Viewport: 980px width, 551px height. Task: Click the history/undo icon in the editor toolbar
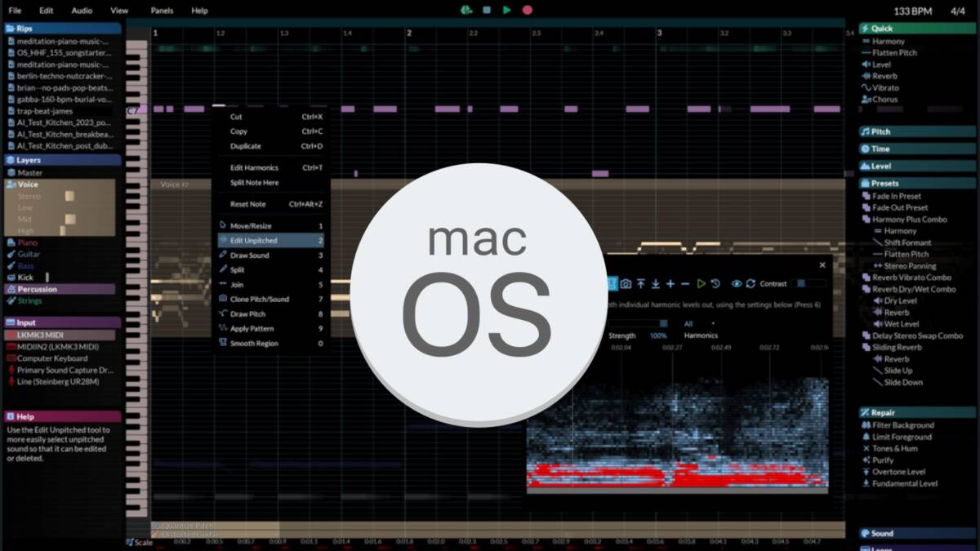coord(715,283)
